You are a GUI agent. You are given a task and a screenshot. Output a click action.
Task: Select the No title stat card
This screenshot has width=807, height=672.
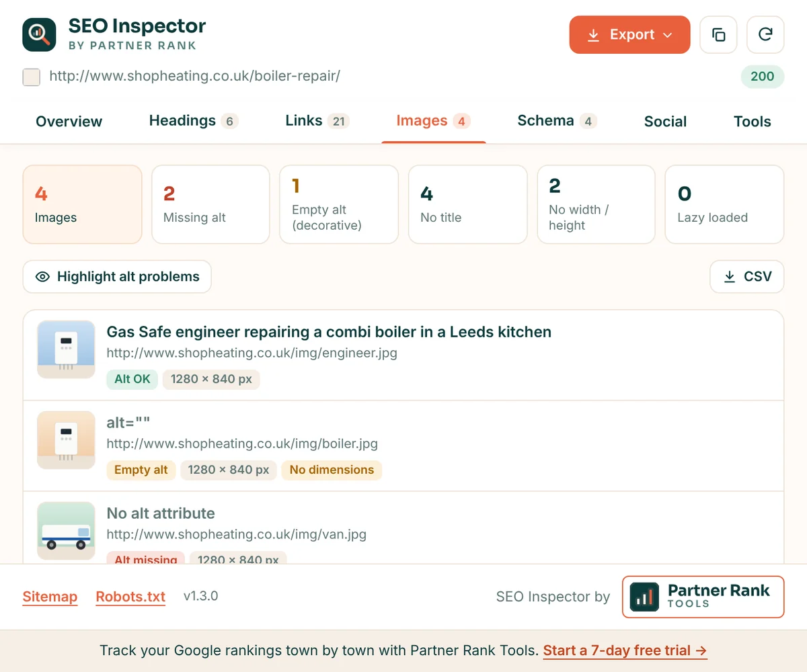tap(468, 204)
